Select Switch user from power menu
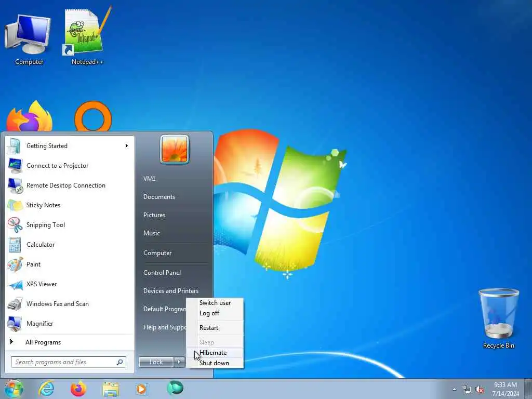This screenshot has width=532, height=399. [215, 303]
